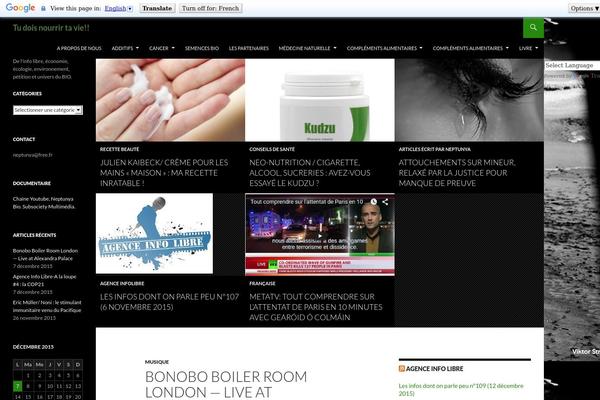This screenshot has height=400, width=600.
Task: Play the MetaTV Paris attack video
Action: point(320,234)
